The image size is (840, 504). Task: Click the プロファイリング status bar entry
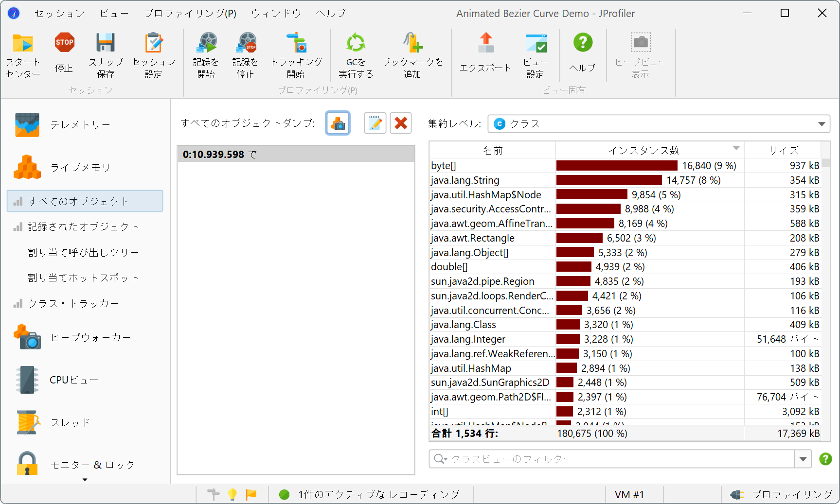point(781,494)
